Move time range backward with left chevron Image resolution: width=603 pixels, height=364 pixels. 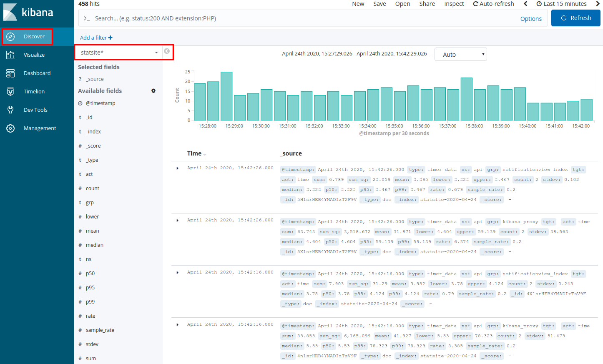tap(525, 4)
